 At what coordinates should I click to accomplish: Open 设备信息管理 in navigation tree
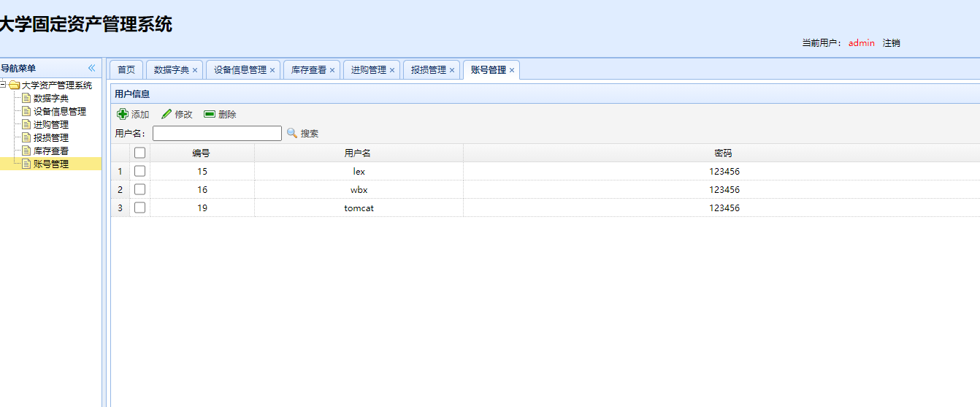(x=60, y=111)
